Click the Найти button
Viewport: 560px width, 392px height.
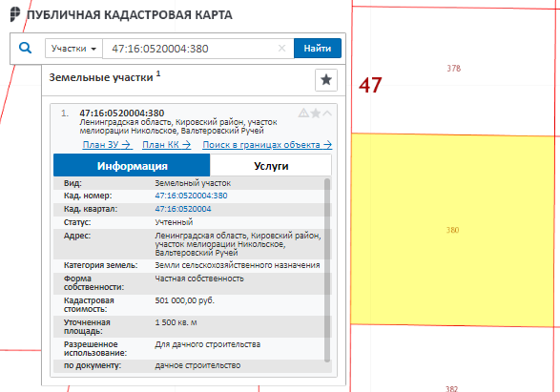coord(318,49)
